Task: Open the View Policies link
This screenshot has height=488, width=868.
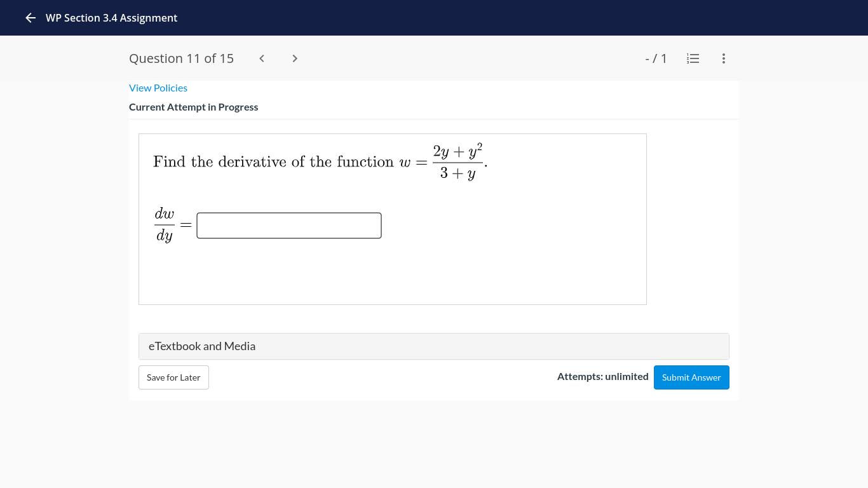Action: (158, 88)
